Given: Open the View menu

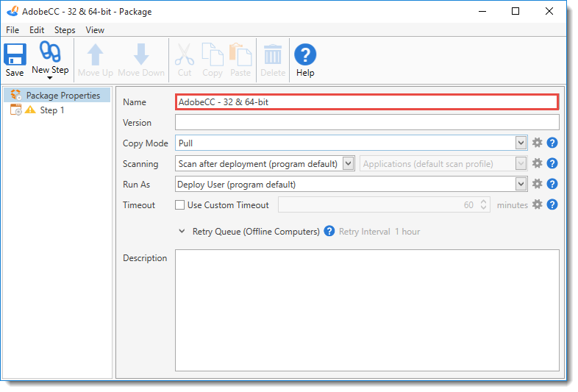Looking at the screenshot, I should coord(95,30).
